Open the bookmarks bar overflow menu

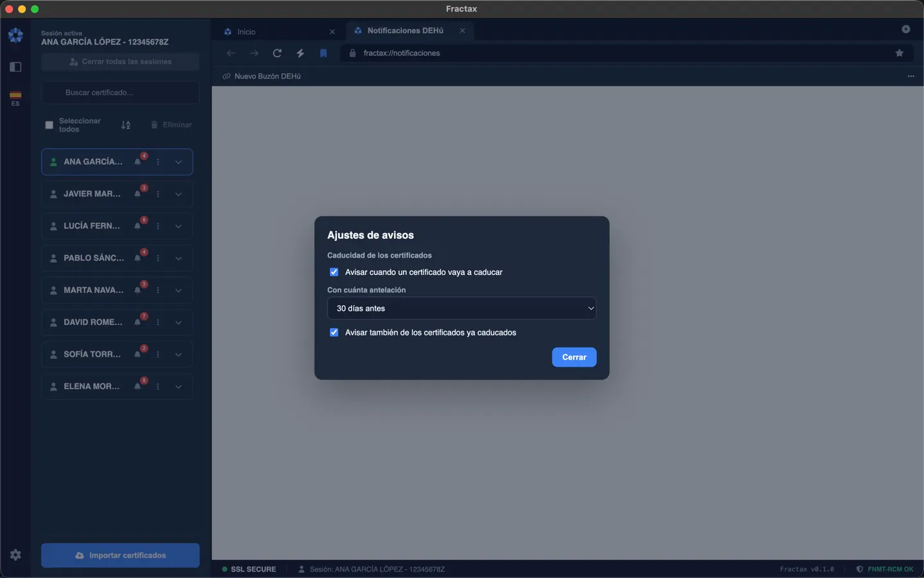click(x=911, y=76)
